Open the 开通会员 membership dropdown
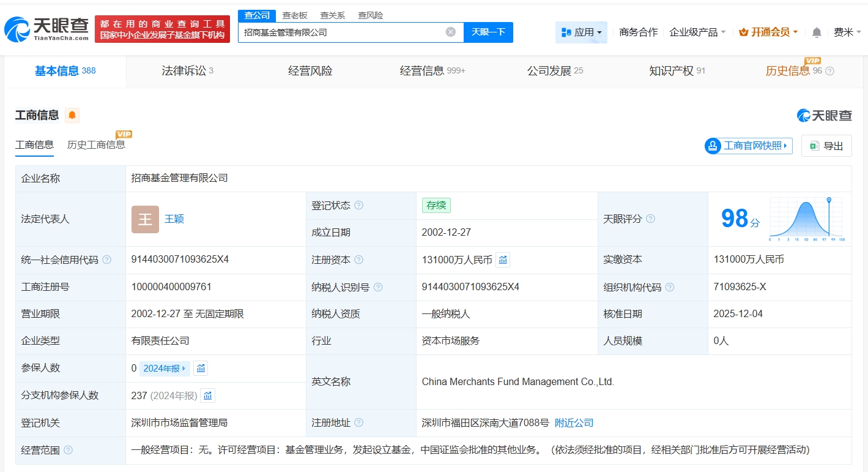868x472 pixels. click(x=768, y=32)
